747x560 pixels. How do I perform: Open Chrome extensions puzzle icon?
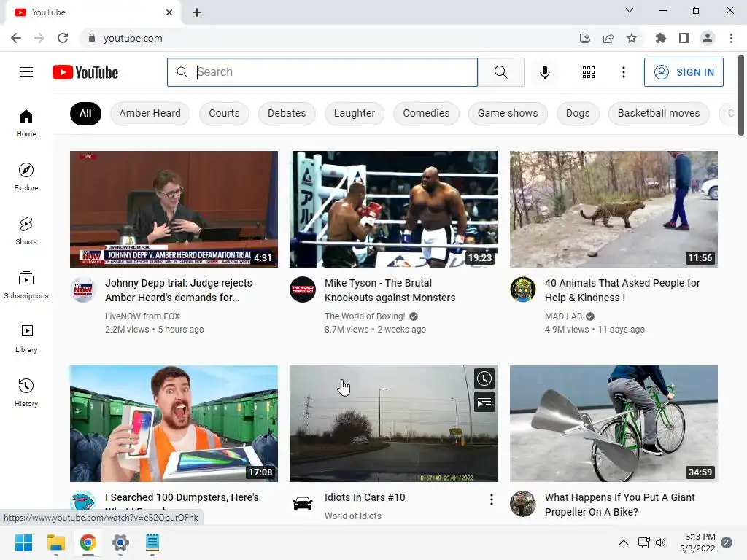point(660,38)
